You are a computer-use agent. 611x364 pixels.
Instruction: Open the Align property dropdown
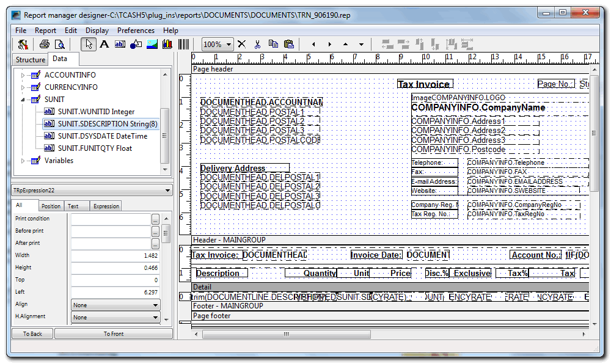pyautogui.click(x=156, y=305)
